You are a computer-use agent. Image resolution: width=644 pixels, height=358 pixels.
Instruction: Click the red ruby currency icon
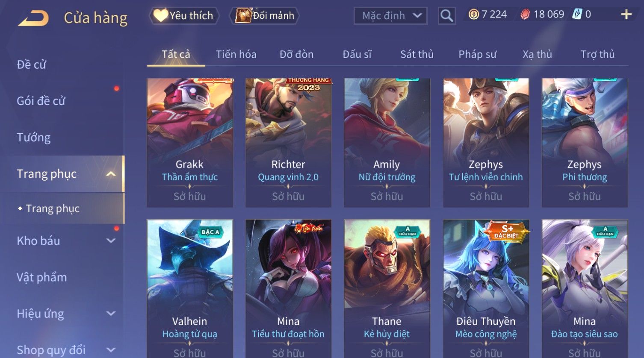point(525,15)
